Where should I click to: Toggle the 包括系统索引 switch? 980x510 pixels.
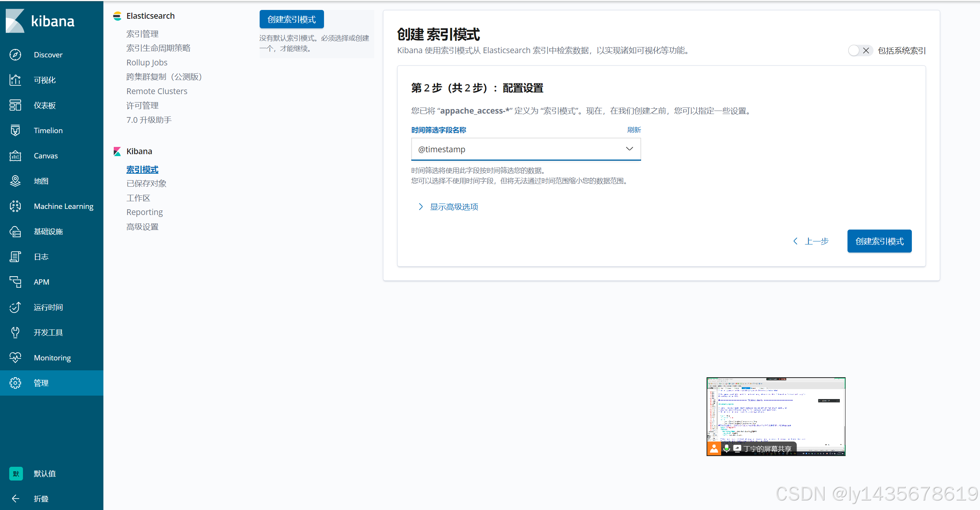860,51
